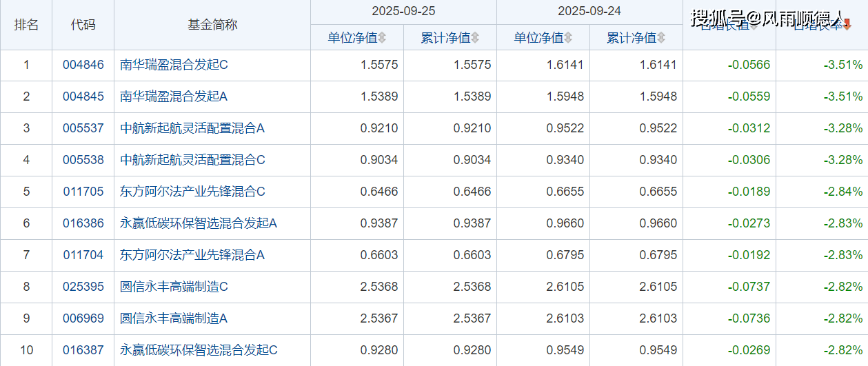This screenshot has width=868, height=366.
Task: Open 圆信永丰高端制造C fund page
Action: tap(174, 287)
